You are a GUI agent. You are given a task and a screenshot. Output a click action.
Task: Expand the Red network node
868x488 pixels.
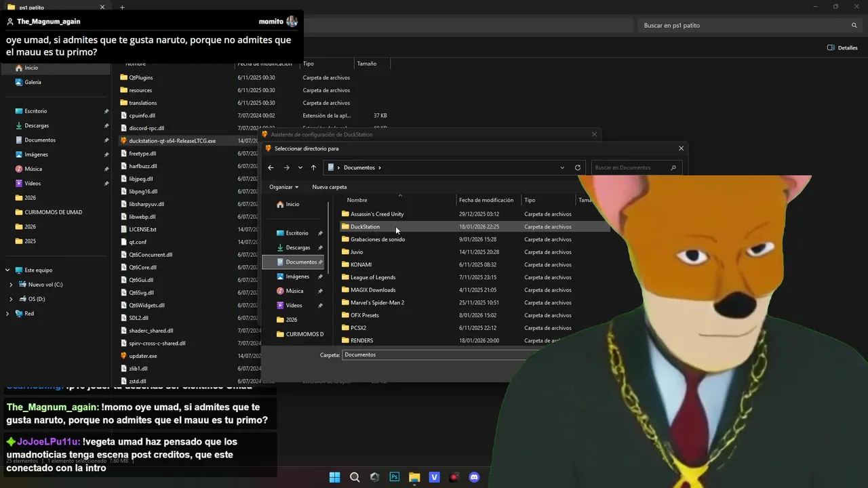[7, 314]
